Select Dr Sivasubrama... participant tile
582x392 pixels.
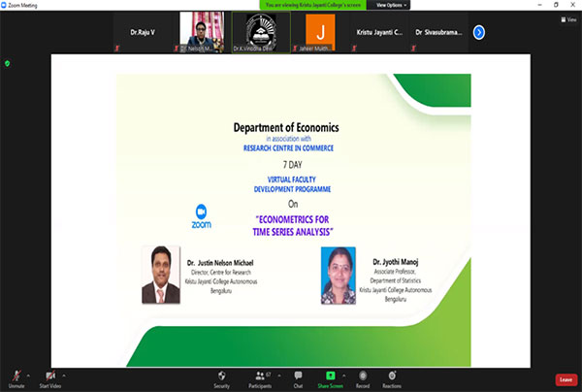[x=438, y=32]
